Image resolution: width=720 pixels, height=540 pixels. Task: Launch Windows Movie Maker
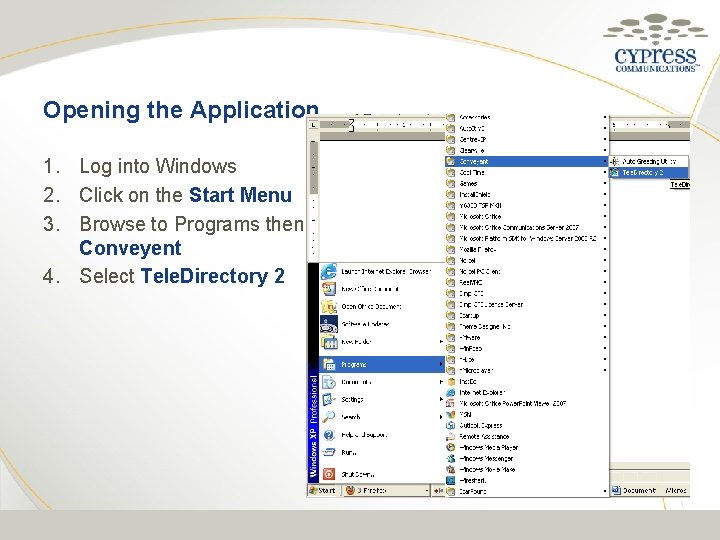click(527, 470)
